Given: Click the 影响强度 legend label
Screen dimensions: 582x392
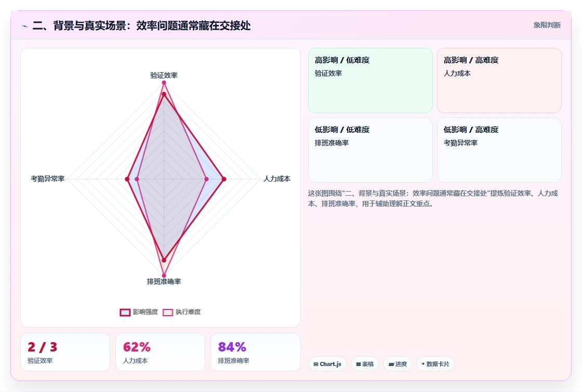Looking at the screenshot, I should pyautogui.click(x=145, y=312).
